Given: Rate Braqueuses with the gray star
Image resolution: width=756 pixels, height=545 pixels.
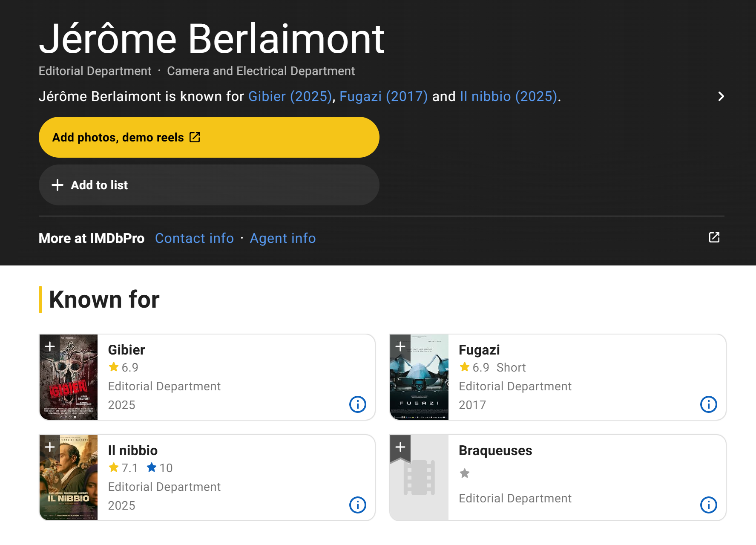Looking at the screenshot, I should [465, 473].
